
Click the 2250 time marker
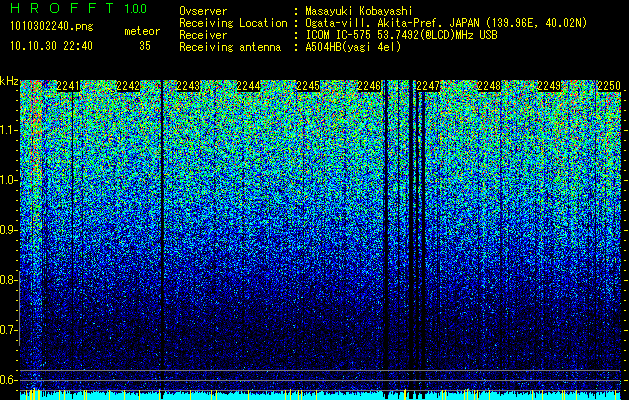pos(609,86)
